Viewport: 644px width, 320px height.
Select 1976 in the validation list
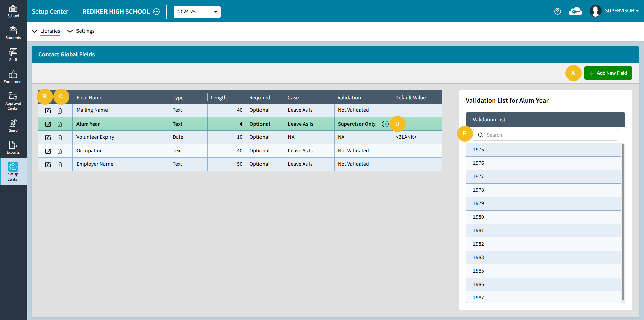tap(543, 163)
